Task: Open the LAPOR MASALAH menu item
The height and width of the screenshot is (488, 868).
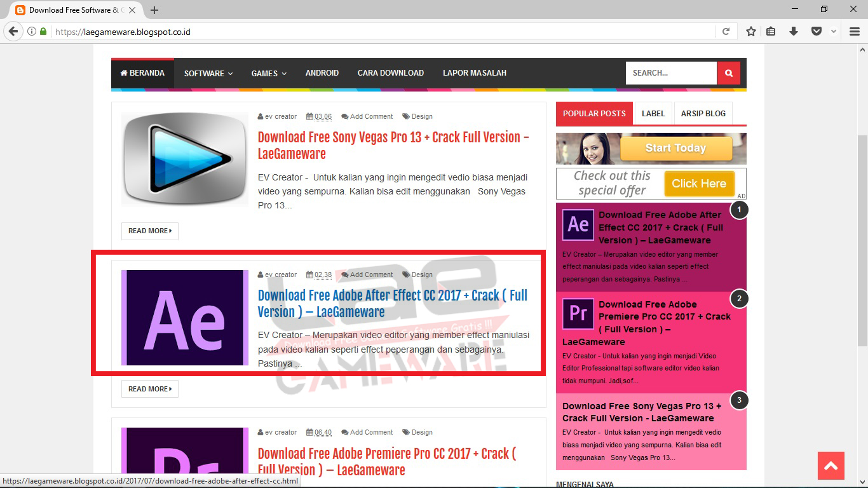Action: [x=475, y=73]
